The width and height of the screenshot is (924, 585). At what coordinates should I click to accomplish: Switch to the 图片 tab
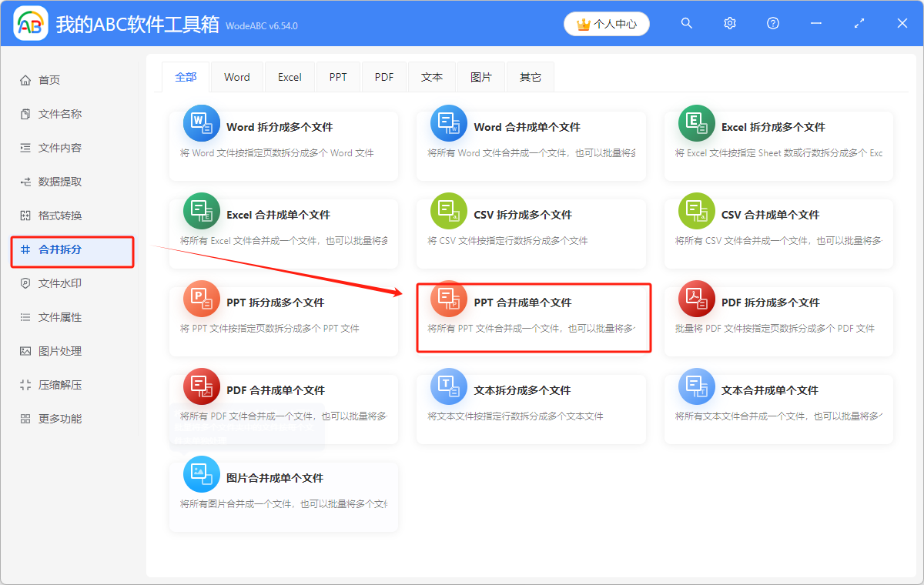point(480,76)
